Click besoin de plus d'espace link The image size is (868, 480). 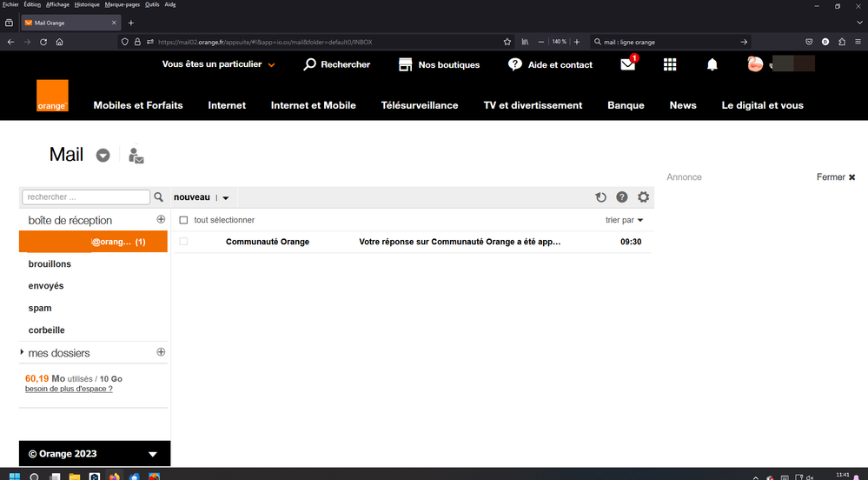pos(69,389)
